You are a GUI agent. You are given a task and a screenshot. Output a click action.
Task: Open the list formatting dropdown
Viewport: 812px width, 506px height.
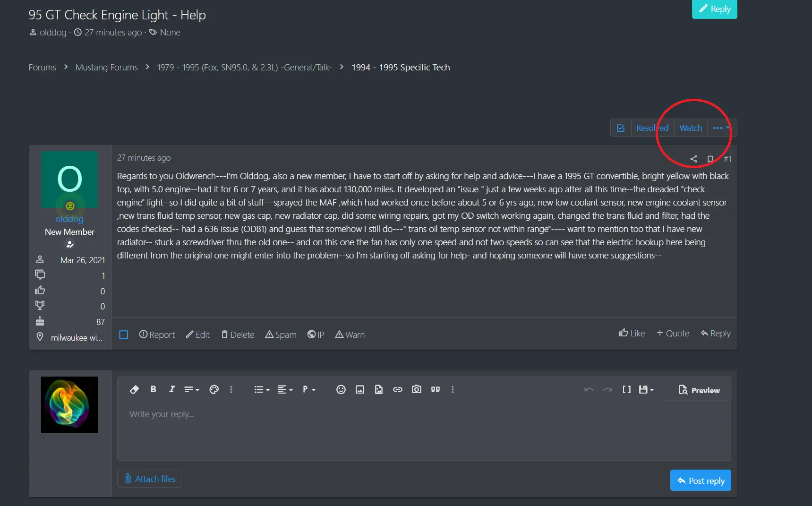pos(262,389)
